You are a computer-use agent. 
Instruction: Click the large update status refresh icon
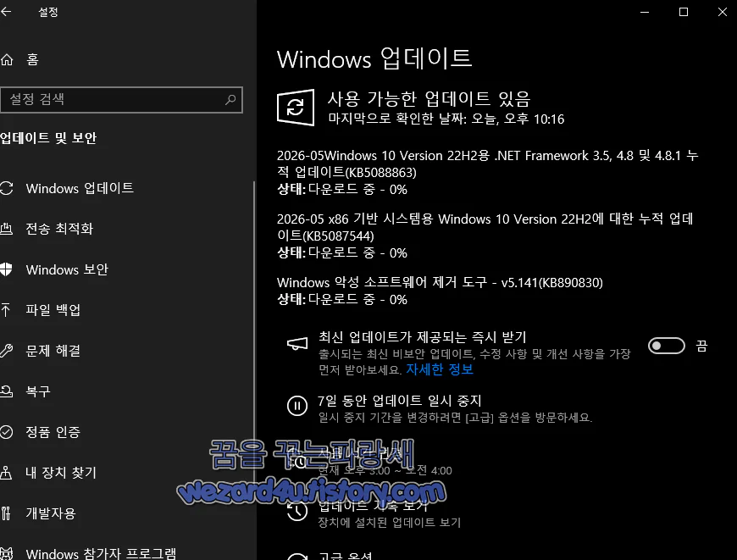coord(296,108)
